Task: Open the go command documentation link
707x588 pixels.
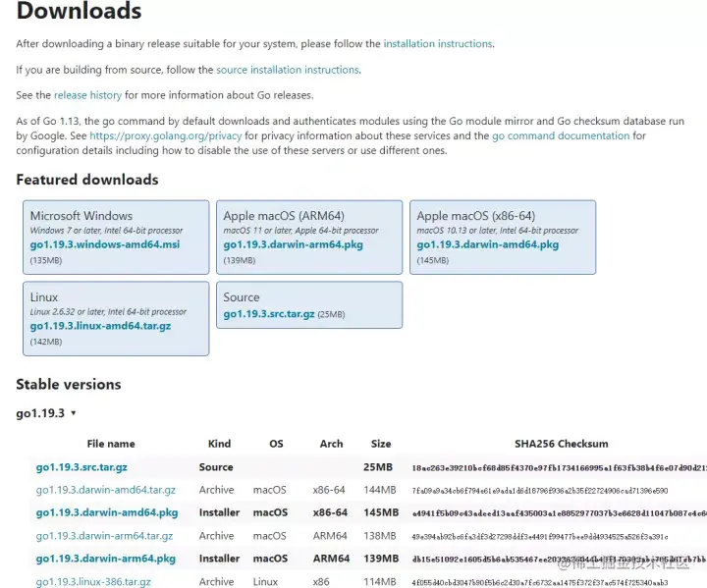Action: click(561, 135)
